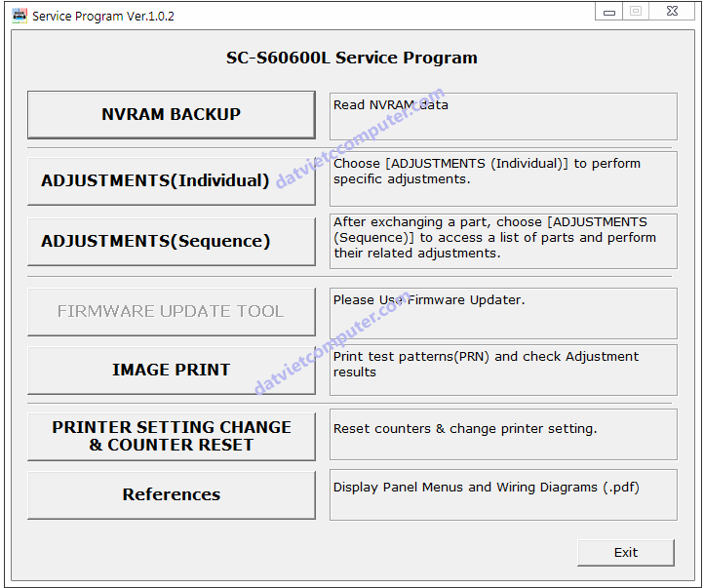Launch IMAGE PRINT test patterns

point(171,371)
